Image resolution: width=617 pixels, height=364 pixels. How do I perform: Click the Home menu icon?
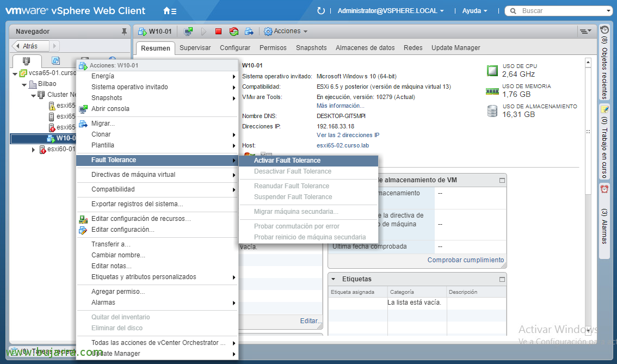coord(170,11)
